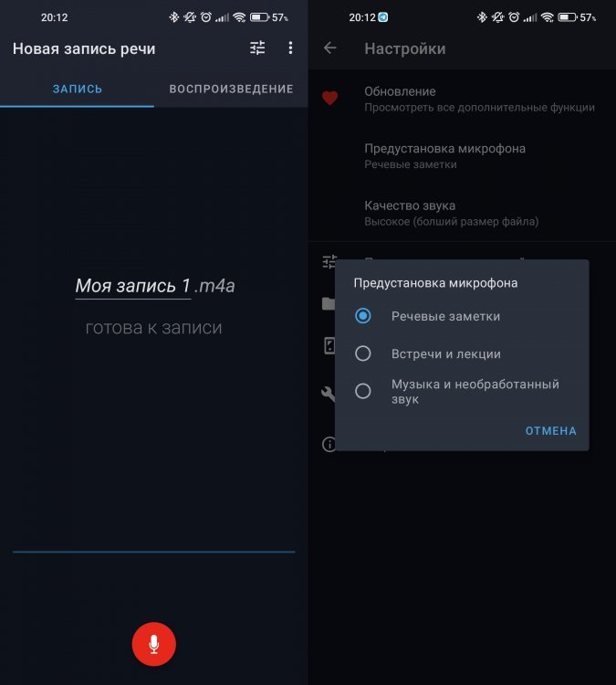Screen dimensions: 616x685
Task: Tap the red heart icon beside Обновление
Action: (x=329, y=98)
